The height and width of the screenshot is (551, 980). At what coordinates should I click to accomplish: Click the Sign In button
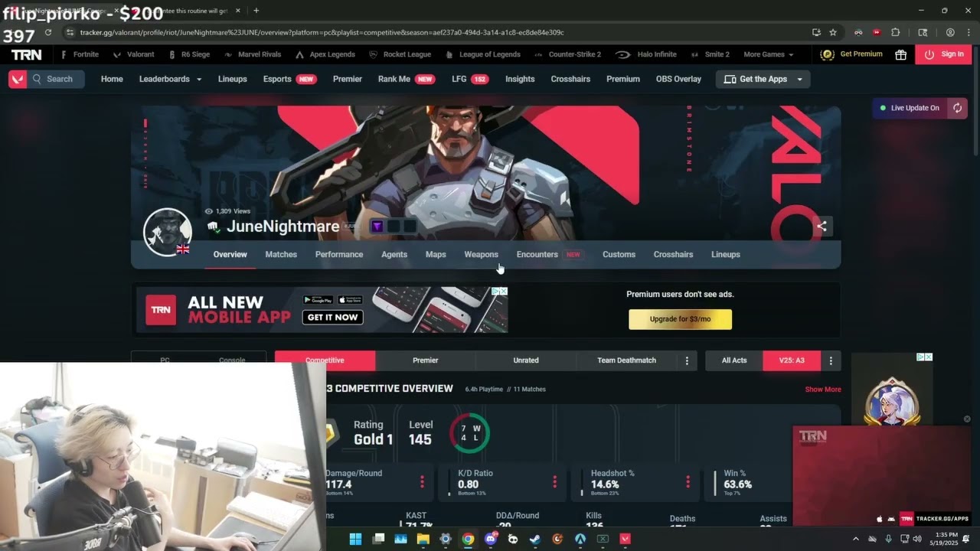click(x=943, y=54)
